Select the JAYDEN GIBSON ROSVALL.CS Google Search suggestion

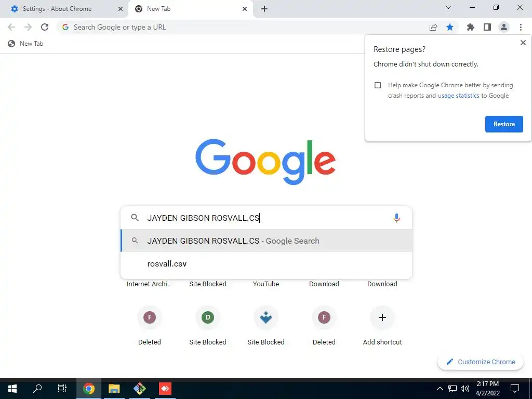click(267, 241)
